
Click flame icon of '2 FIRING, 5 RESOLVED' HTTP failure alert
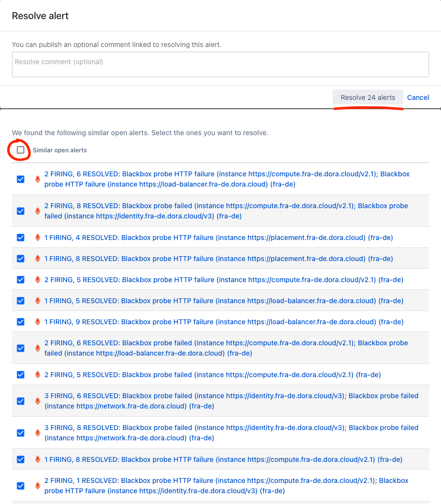[x=38, y=280]
